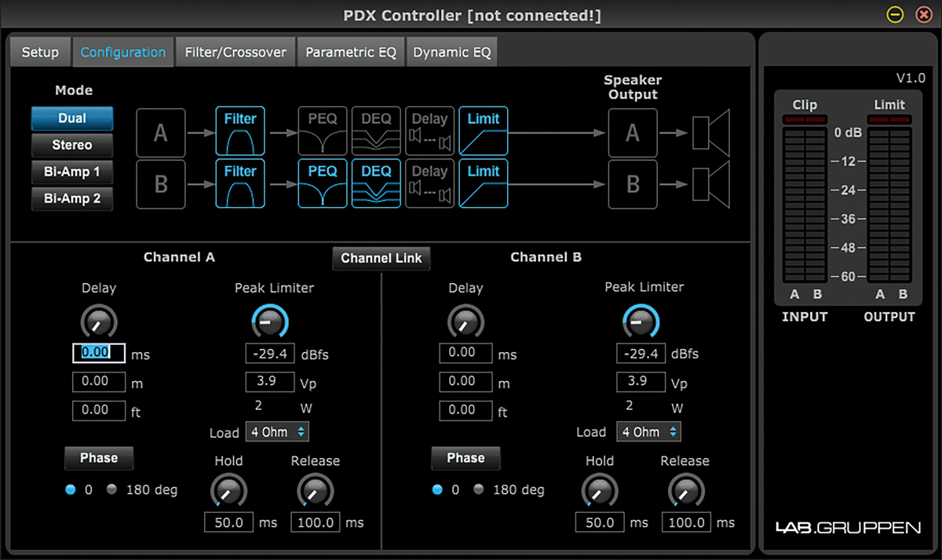Click the input B block
942x560 pixels.
[x=161, y=184]
